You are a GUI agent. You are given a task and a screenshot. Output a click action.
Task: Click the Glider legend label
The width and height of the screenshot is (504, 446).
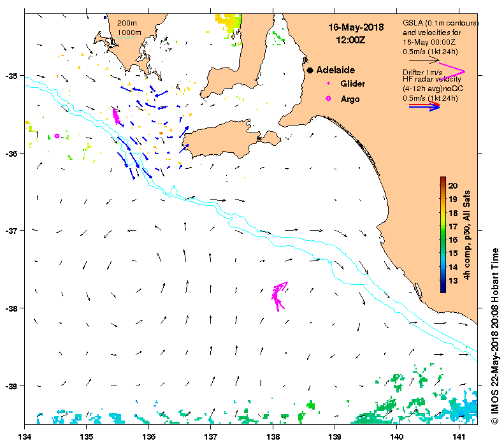pos(352,83)
